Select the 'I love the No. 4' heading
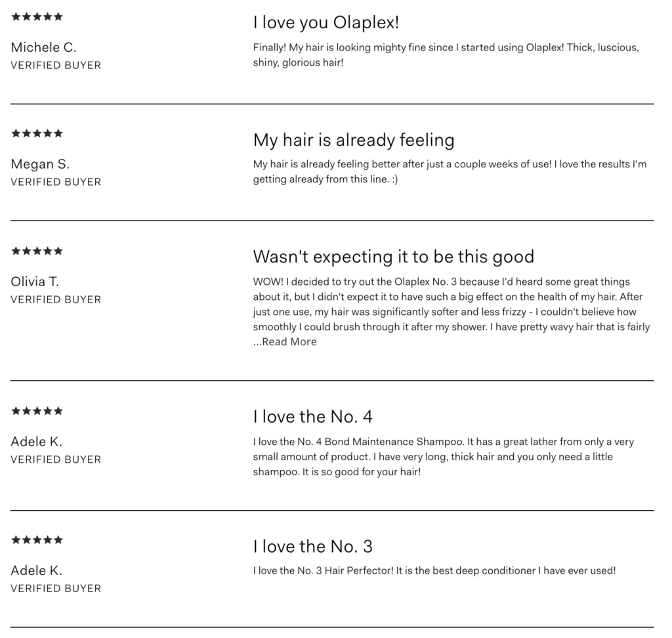Viewport: 672px width, 638px height. click(x=313, y=417)
